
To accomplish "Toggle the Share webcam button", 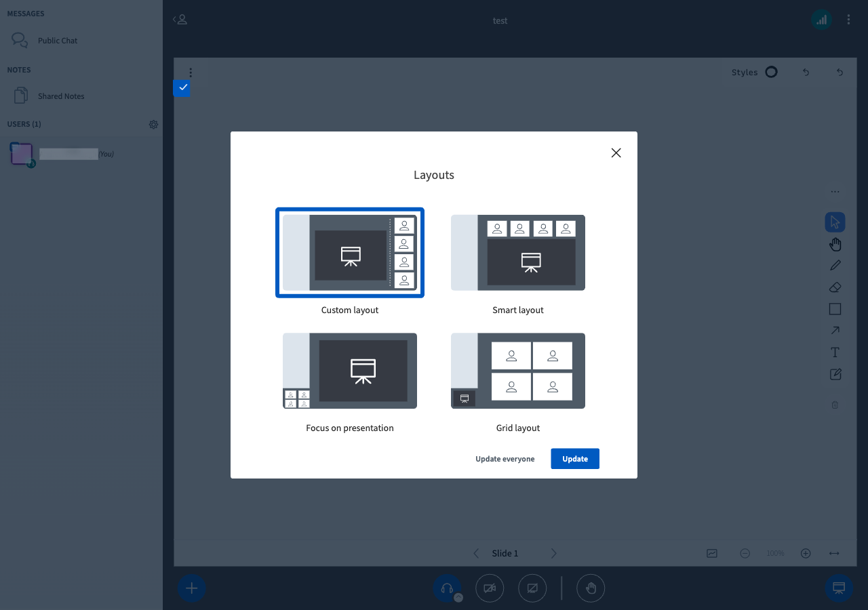I will (490, 588).
